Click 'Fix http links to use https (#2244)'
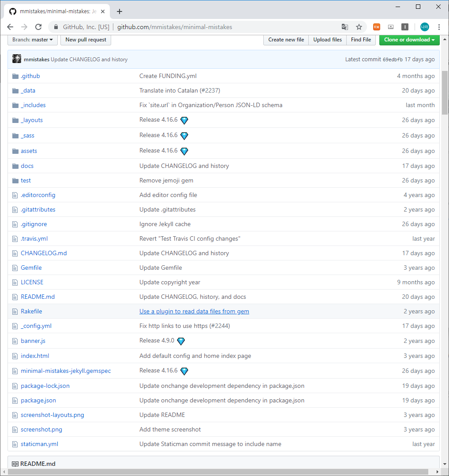This screenshot has height=476, width=449. 184,326
